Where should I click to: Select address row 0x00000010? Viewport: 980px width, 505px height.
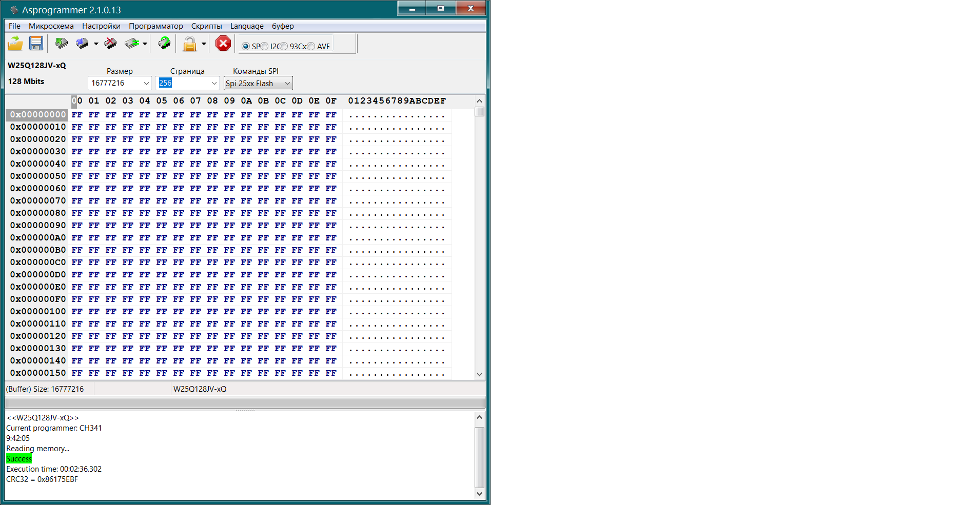pyautogui.click(x=38, y=127)
